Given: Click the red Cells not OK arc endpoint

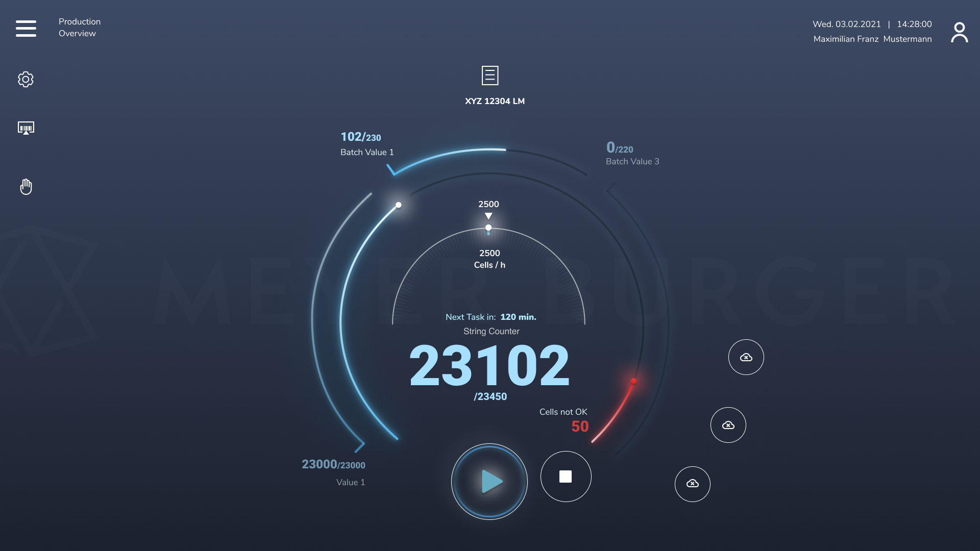Looking at the screenshot, I should [633, 381].
